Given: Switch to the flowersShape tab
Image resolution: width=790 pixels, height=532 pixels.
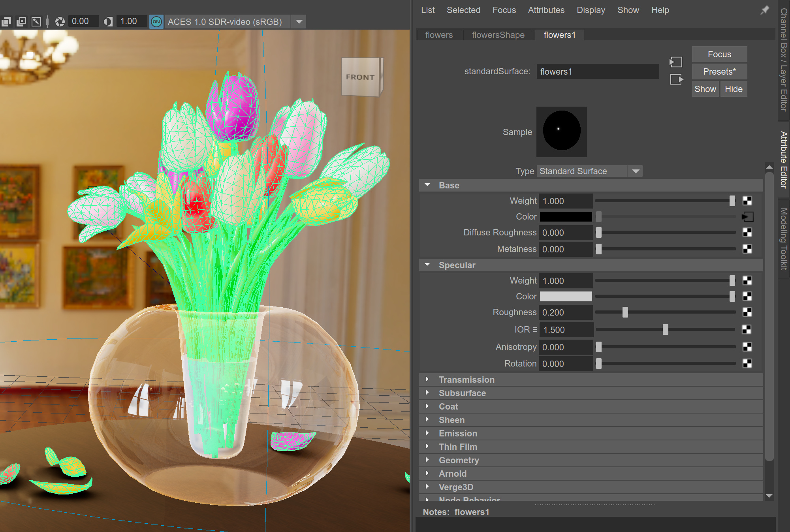Looking at the screenshot, I should (x=498, y=35).
